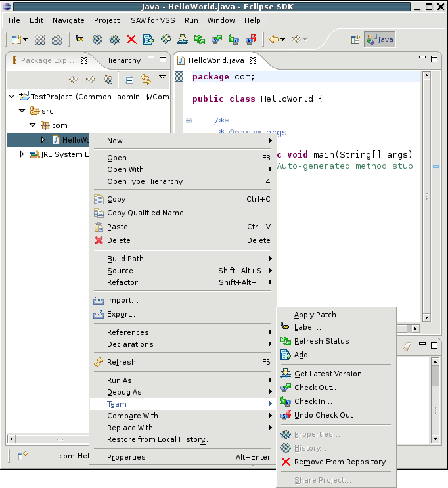The height and width of the screenshot is (488, 448).
Task: Click the Refresh Status toolbar icon
Action: [200, 39]
